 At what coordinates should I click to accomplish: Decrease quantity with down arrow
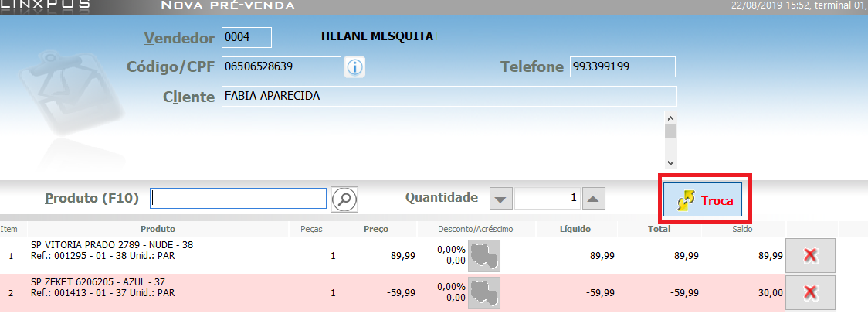click(x=501, y=199)
